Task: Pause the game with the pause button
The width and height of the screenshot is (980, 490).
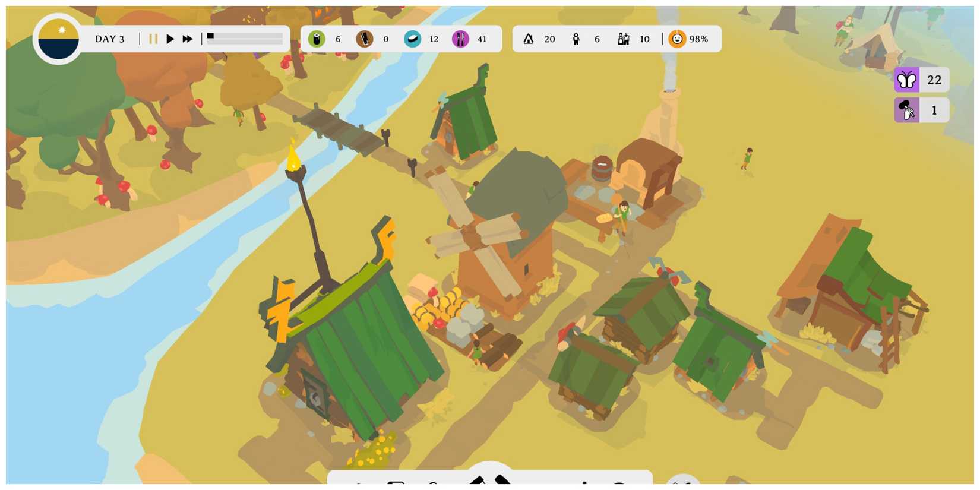Action: click(153, 39)
